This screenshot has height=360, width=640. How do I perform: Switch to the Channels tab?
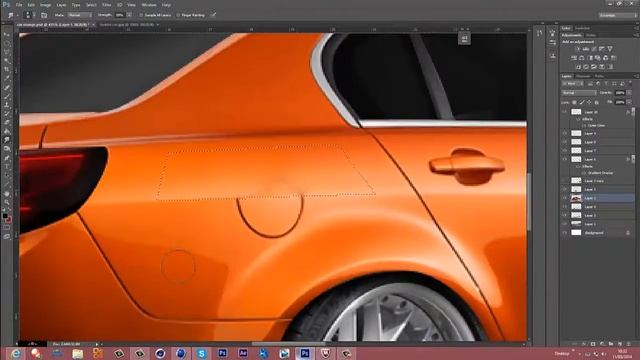pyautogui.click(x=584, y=76)
